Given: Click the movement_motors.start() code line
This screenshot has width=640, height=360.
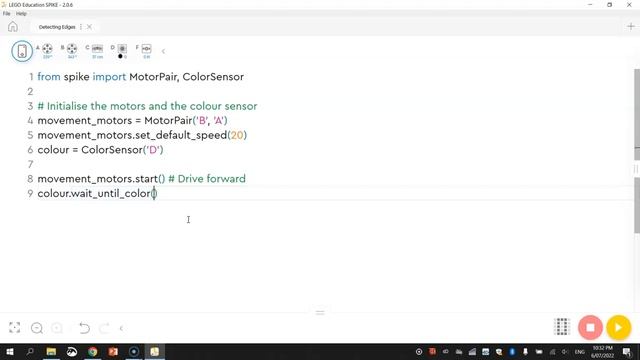Looking at the screenshot, I should point(101,179).
